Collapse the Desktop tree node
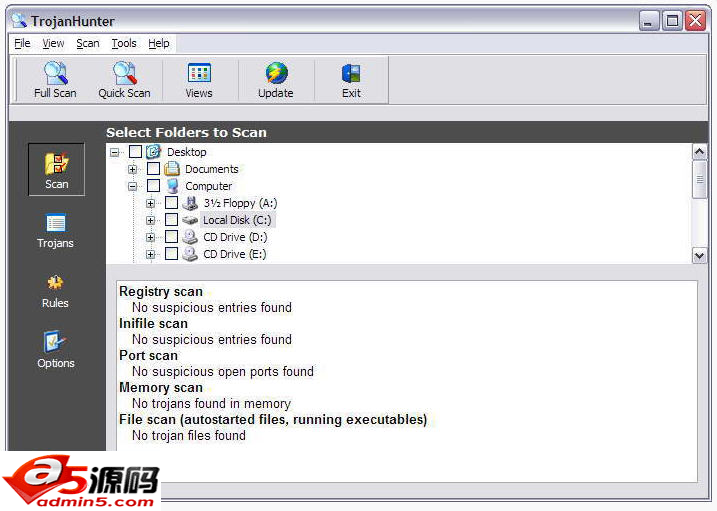 [x=114, y=152]
